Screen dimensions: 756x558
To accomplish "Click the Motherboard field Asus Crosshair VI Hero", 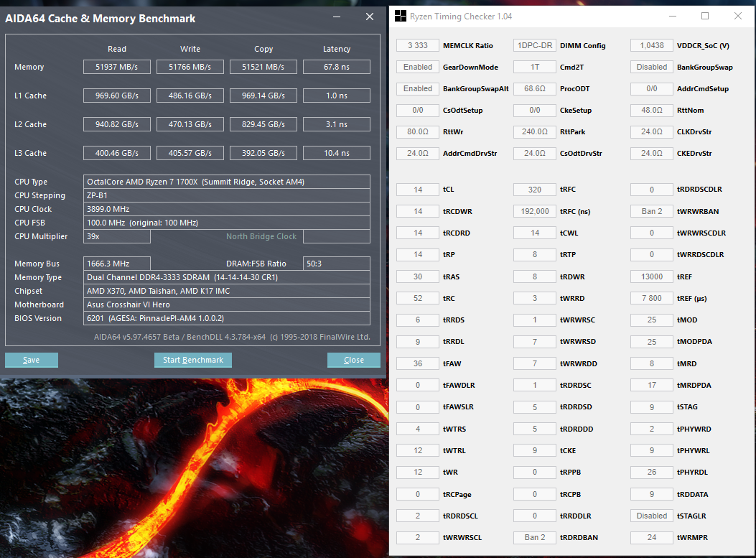I will coord(227,304).
